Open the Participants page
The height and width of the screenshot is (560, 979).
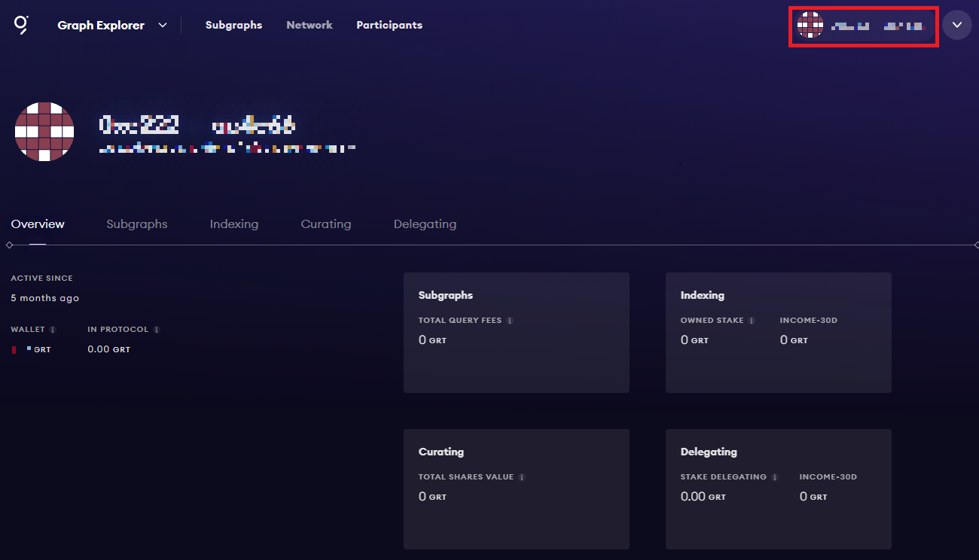coord(389,25)
